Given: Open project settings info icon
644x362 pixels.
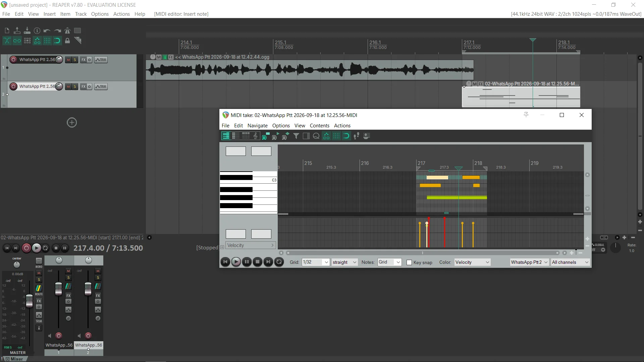Looking at the screenshot, I should 37,31.
